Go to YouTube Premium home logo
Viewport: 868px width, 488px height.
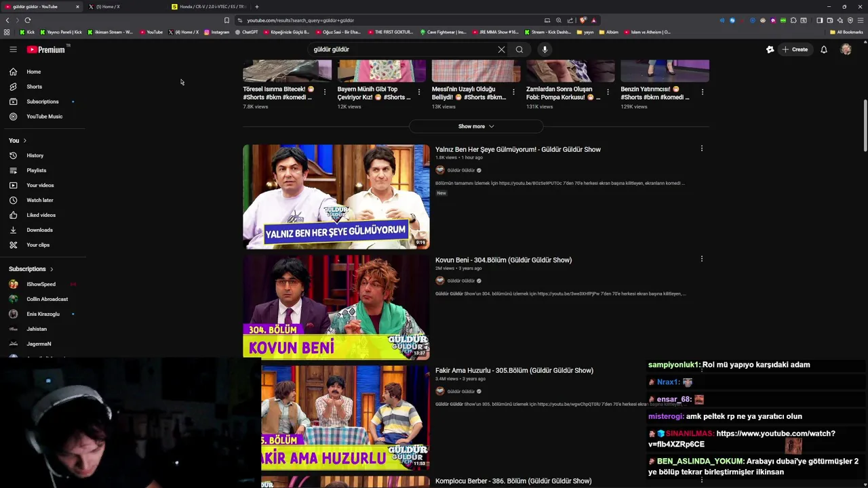tap(46, 49)
